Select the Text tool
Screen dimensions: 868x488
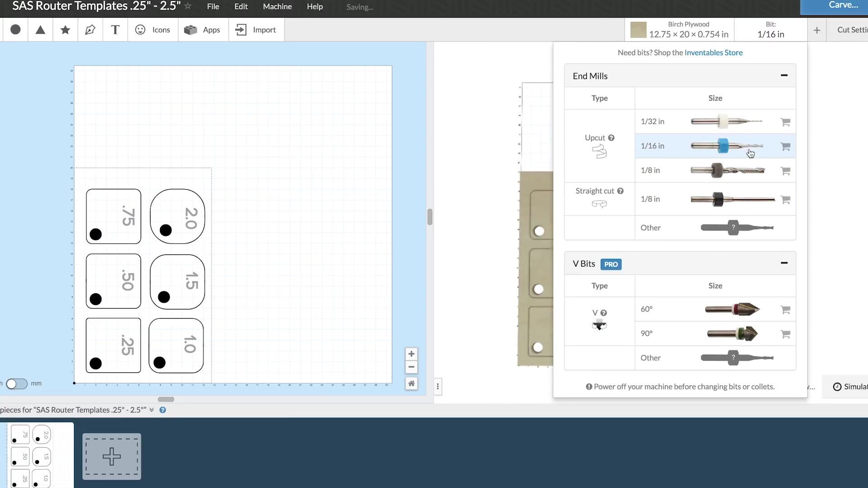[115, 30]
